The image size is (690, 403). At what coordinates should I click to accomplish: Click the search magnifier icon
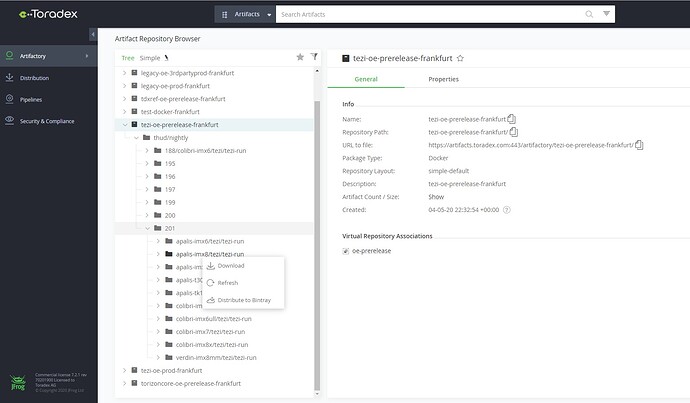point(589,14)
